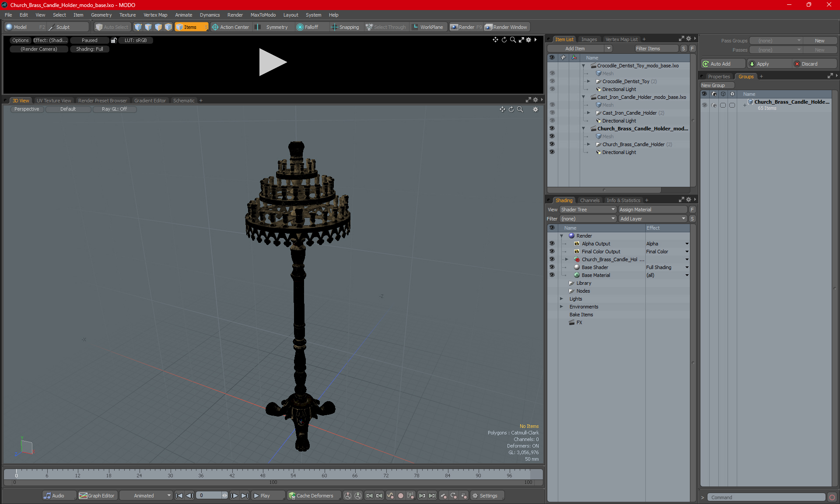Image resolution: width=840 pixels, height=504 pixels.
Task: Open 3D viewport gear settings
Action: coord(535,109)
